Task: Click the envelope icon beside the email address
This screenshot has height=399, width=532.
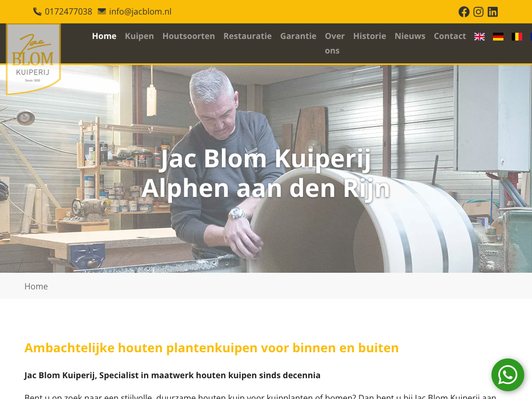Action: (102, 11)
